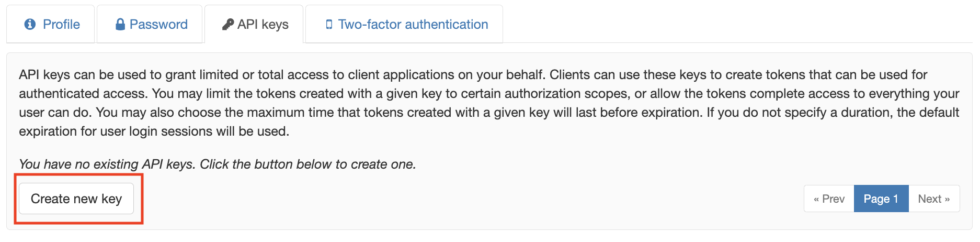Click the italic no existing API keys message
The height and width of the screenshot is (242, 980).
pos(217,164)
